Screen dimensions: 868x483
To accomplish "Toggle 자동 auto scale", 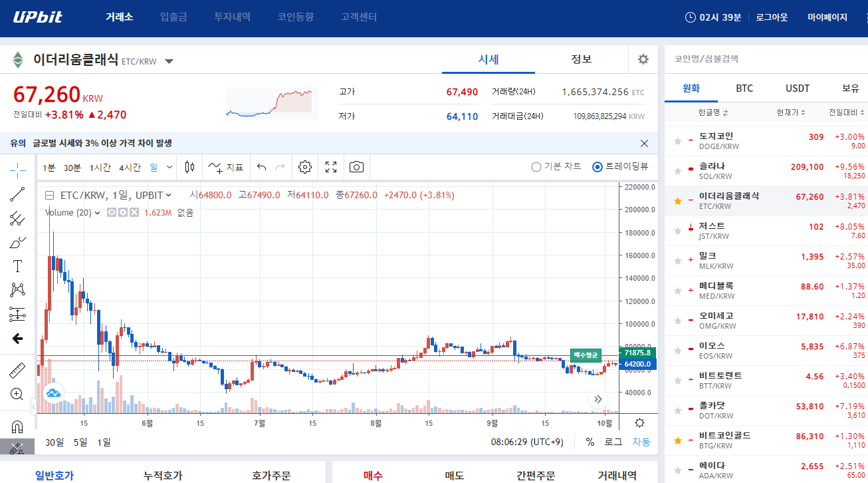I will click(x=641, y=442).
